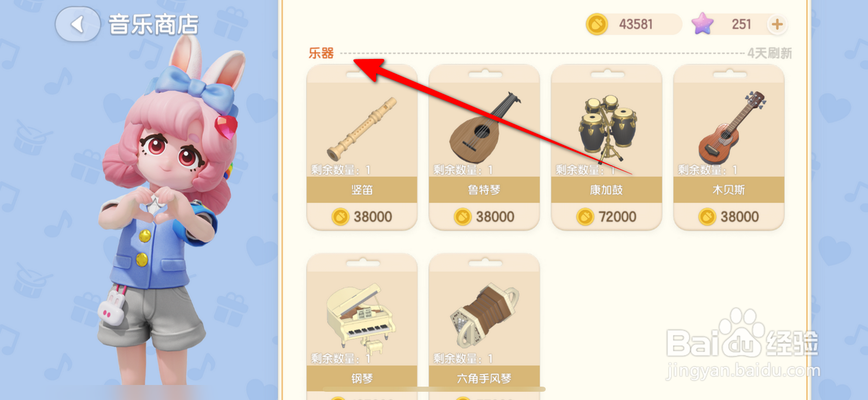Select the recorder 竖笛 instrument image
Screen dimensions: 868x400
point(362,128)
